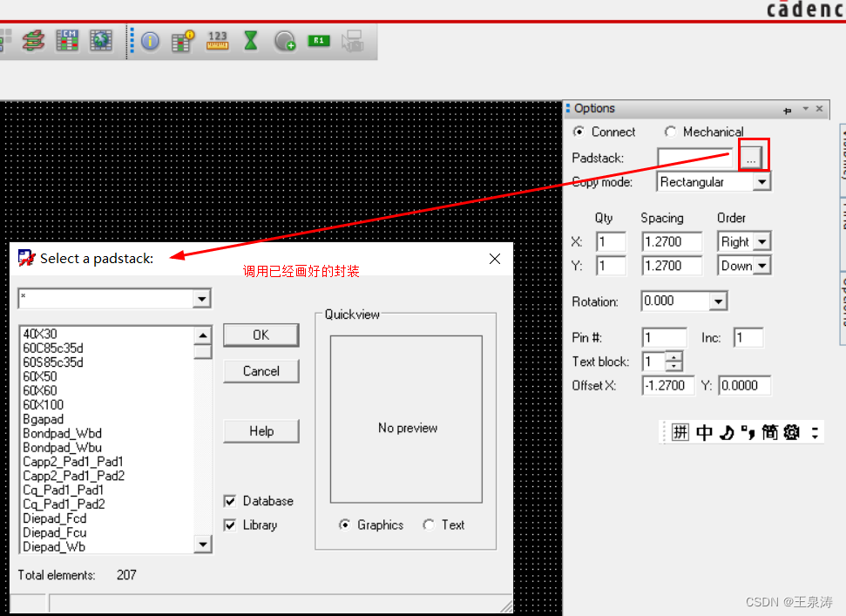Image resolution: width=846 pixels, height=616 pixels.
Task: Choose Diepad_Fcd from the padstack list
Action: coord(55,518)
